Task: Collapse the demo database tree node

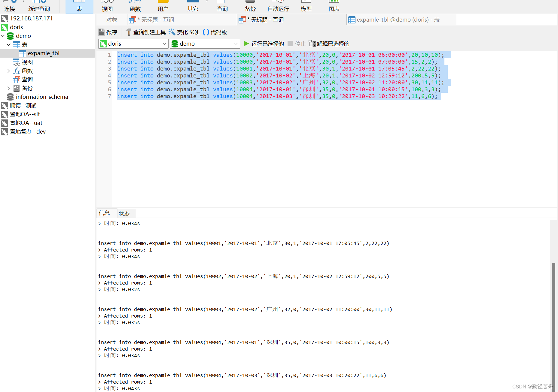Action: [x=3, y=36]
